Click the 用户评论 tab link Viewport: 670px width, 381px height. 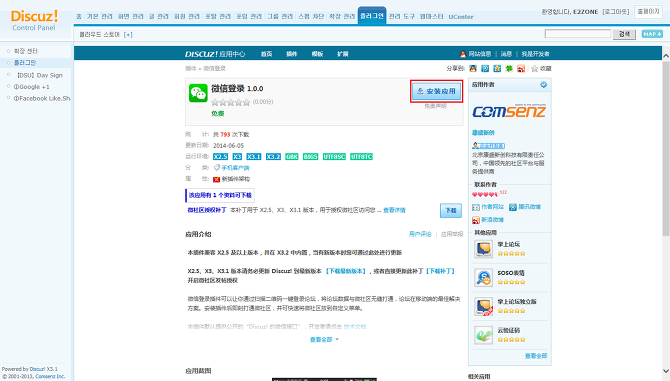tap(420, 234)
